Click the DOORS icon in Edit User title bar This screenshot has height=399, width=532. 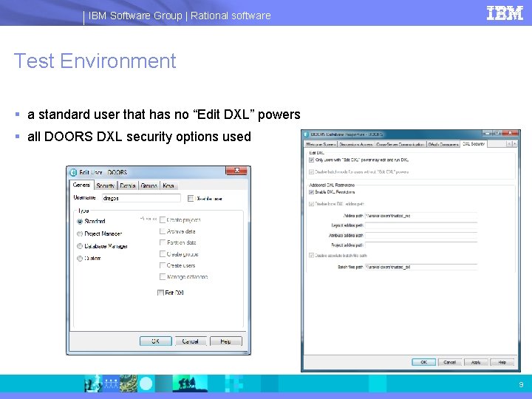[73, 172]
